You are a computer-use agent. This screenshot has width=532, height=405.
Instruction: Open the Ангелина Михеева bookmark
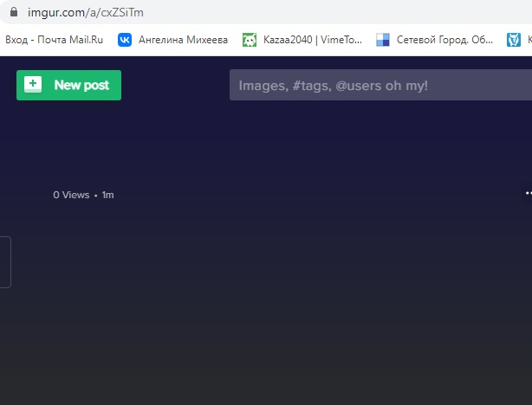coord(183,39)
